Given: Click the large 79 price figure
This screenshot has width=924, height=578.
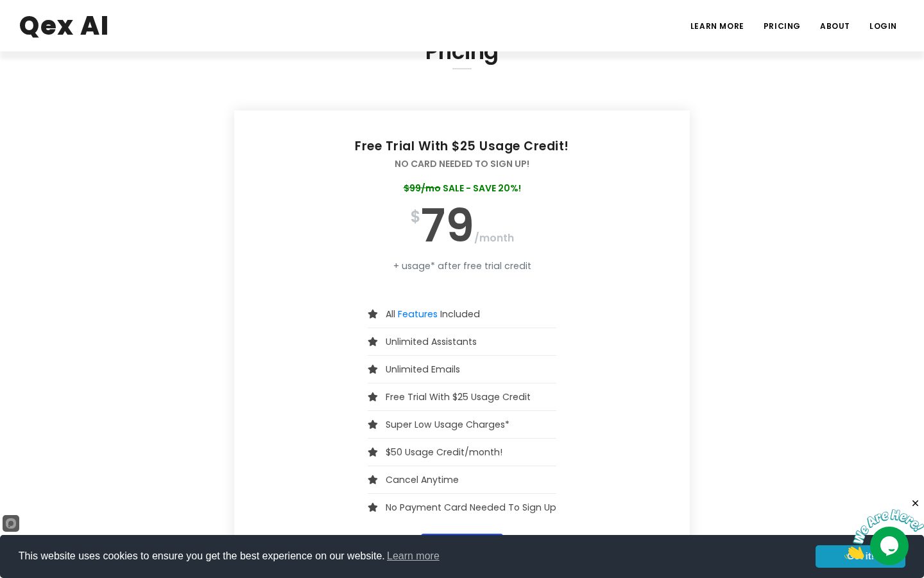Looking at the screenshot, I should point(447,225).
